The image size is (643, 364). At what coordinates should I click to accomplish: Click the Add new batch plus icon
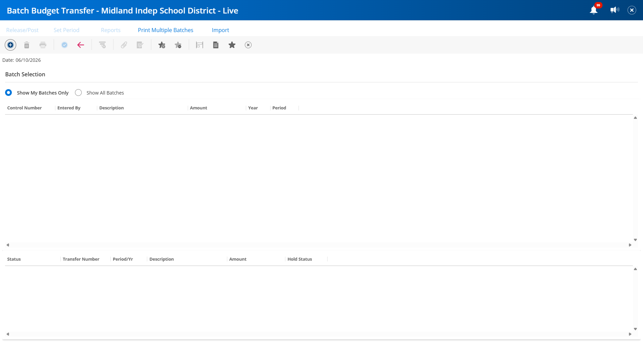(x=10, y=45)
